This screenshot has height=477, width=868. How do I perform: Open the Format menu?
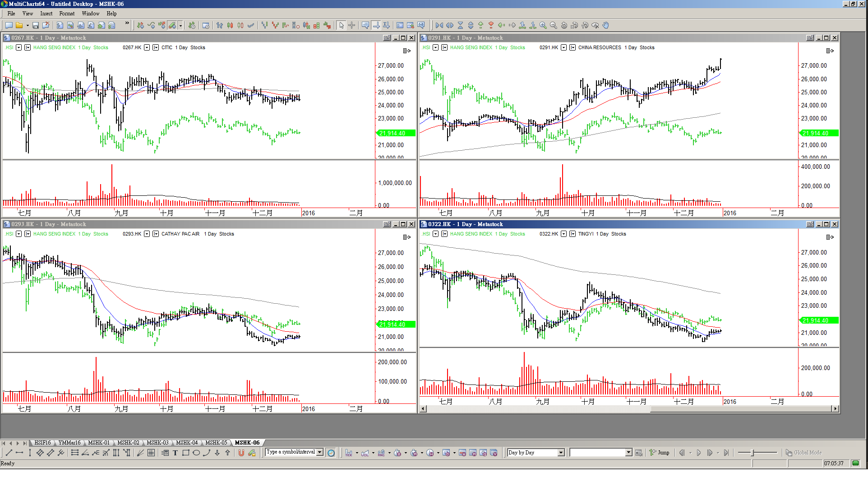tap(67, 14)
